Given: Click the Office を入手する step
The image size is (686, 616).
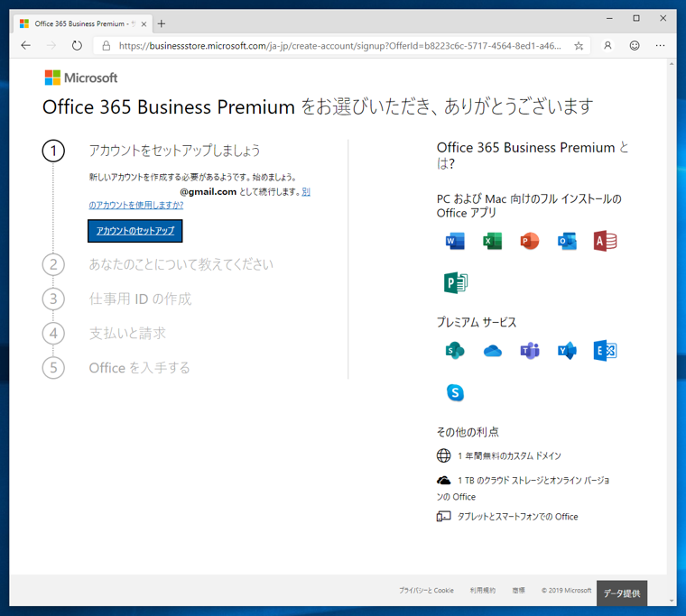Looking at the screenshot, I should coord(140,368).
